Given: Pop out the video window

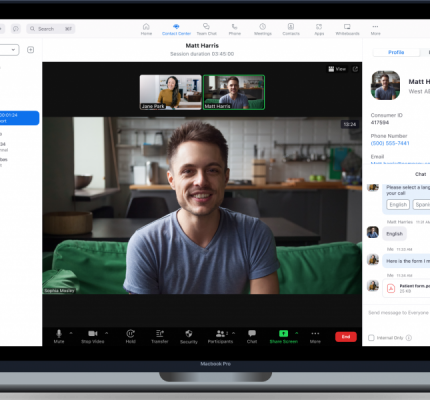Looking at the screenshot, I should [x=355, y=69].
